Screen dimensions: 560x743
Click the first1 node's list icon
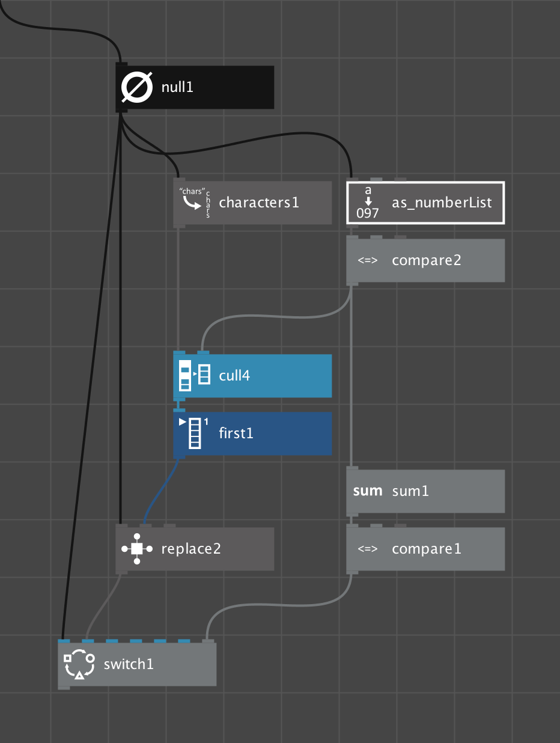click(x=194, y=433)
